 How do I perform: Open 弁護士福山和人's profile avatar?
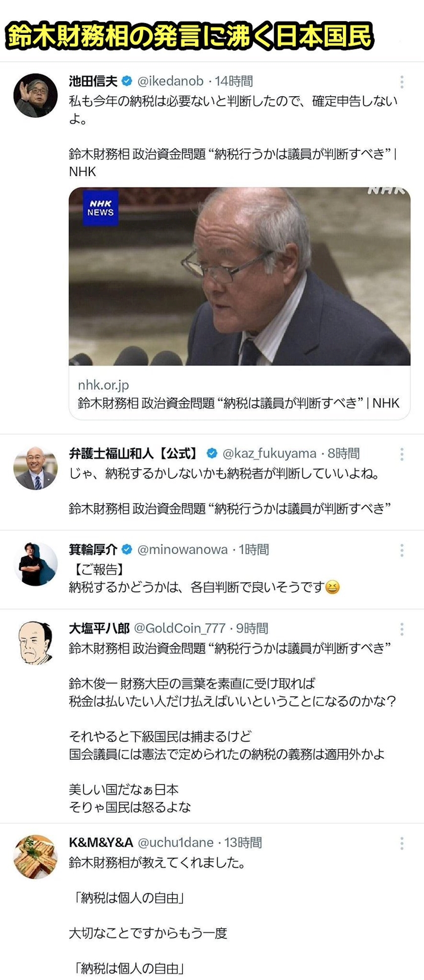click(x=35, y=468)
